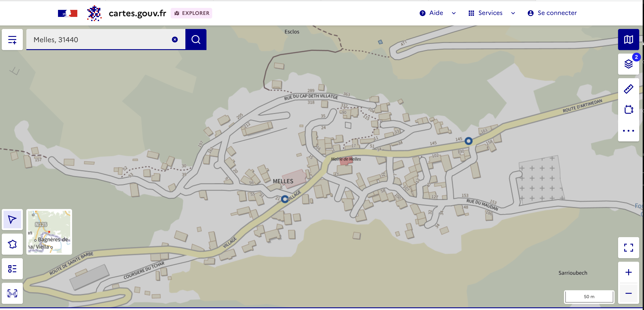Click the cartes.gouv.fr pixel logo

94,13
